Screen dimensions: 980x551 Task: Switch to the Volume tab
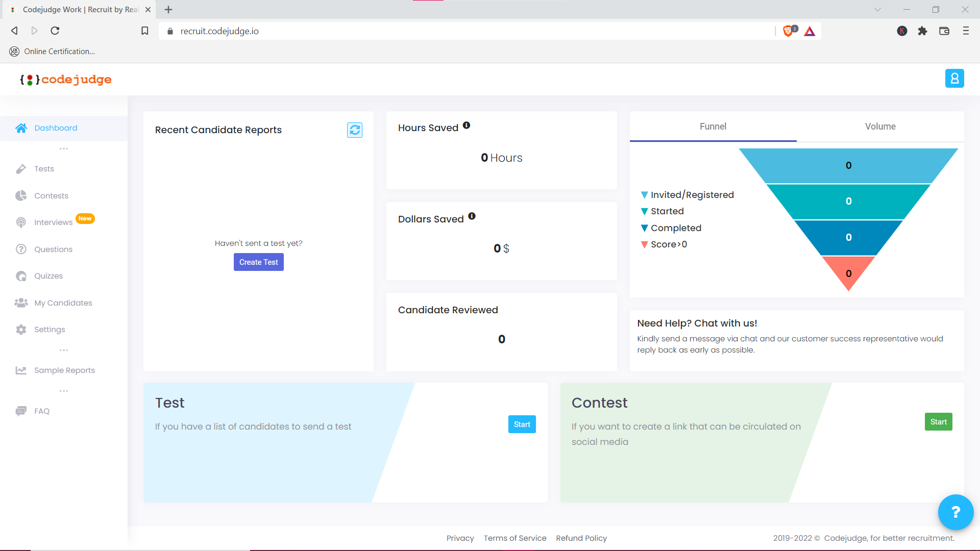(879, 127)
